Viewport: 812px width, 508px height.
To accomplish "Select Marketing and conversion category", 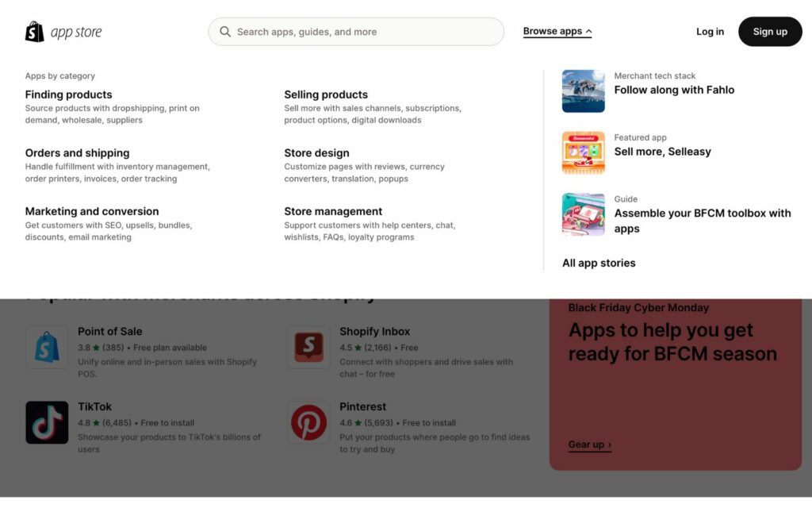I will [x=92, y=211].
